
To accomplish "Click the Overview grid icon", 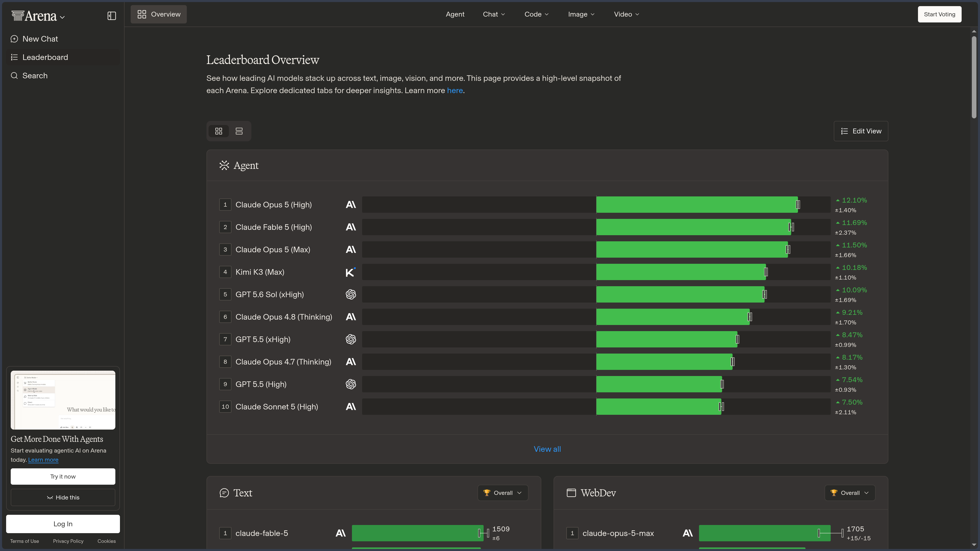I will 142,14.
